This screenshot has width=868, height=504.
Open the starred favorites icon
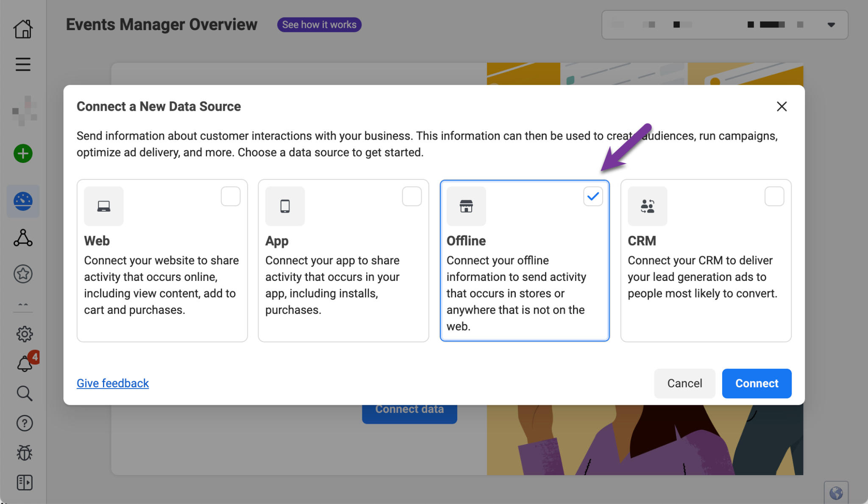point(23,274)
